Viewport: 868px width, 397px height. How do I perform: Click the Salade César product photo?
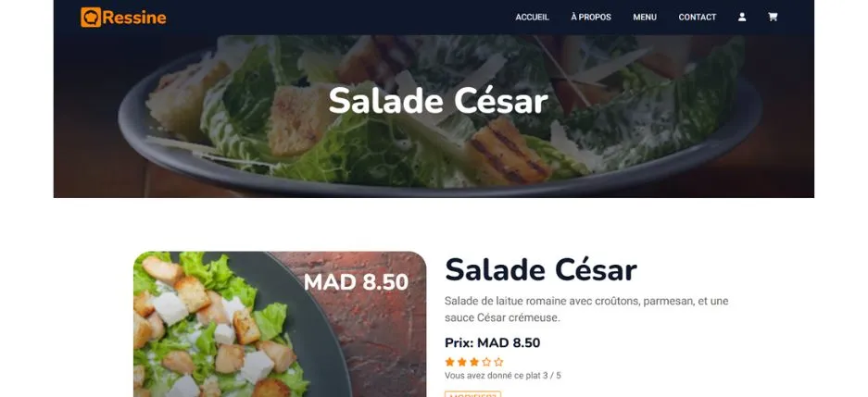[280, 324]
